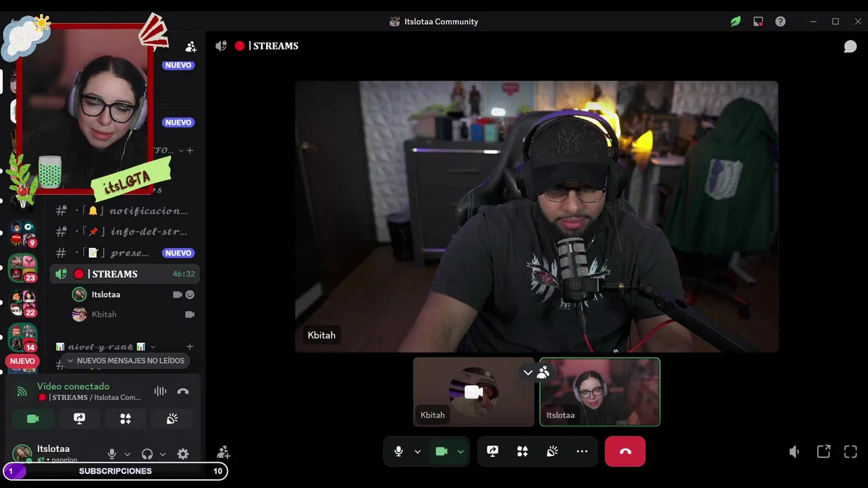Open microphone options arrow in call bar
Image resolution: width=868 pixels, height=488 pixels.
(418, 451)
